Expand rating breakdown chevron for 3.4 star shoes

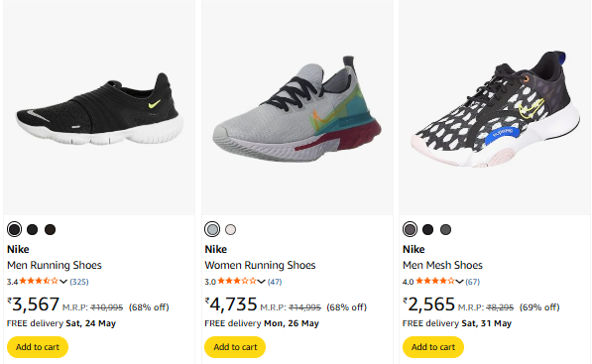(x=63, y=282)
